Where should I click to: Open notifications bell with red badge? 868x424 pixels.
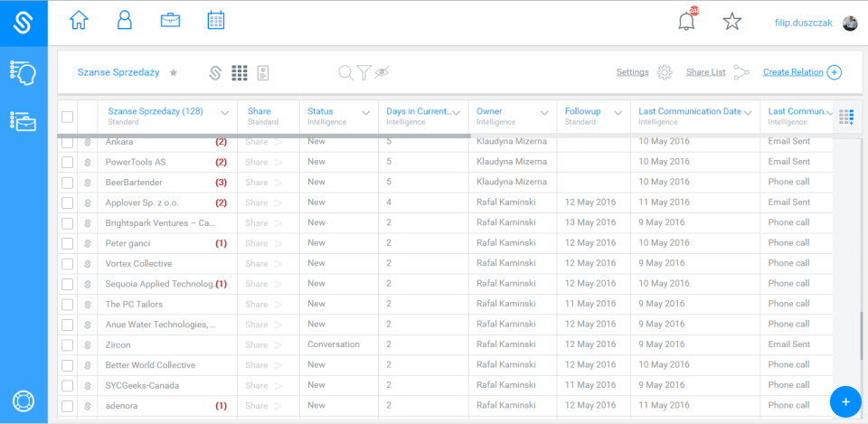687,21
